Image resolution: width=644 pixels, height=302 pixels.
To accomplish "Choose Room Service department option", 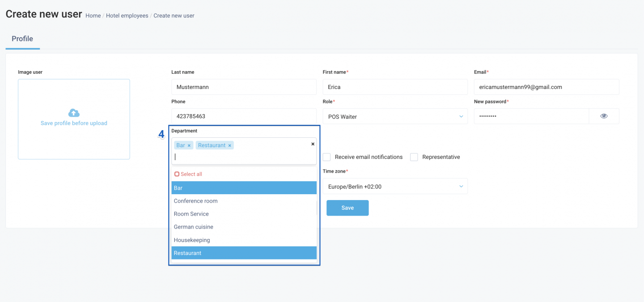I will (244, 214).
